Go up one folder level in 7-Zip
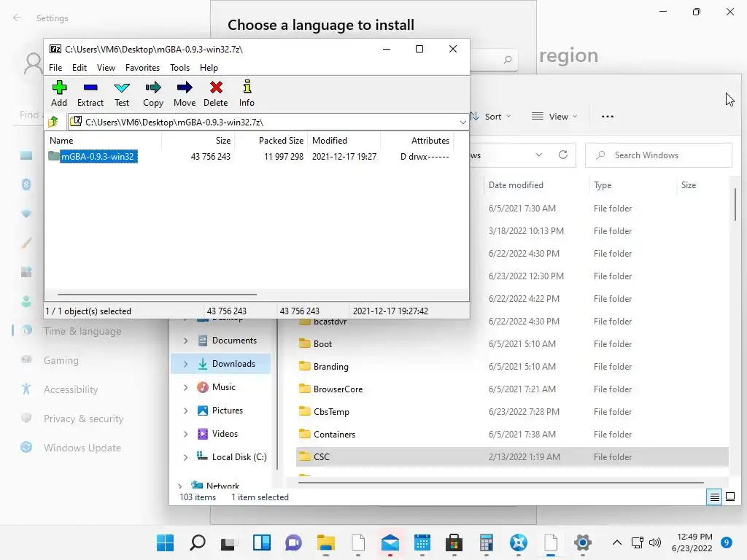747x560 pixels. tap(53, 122)
